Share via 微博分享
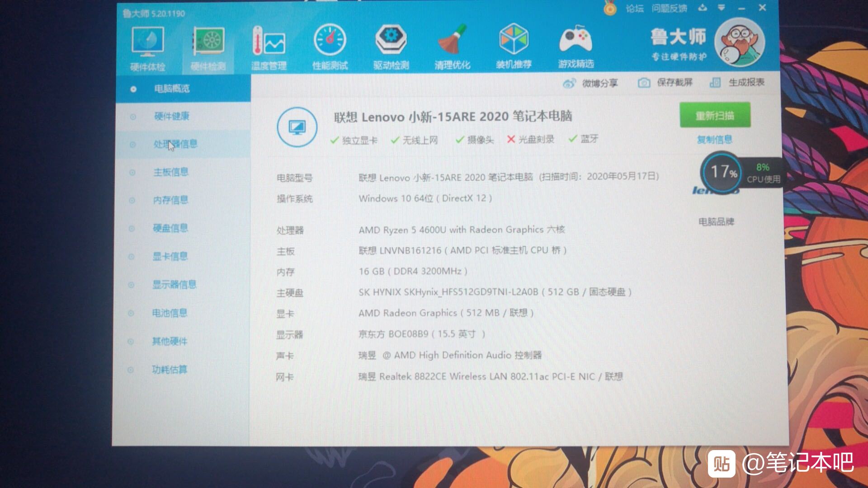The width and height of the screenshot is (868, 488). point(590,83)
